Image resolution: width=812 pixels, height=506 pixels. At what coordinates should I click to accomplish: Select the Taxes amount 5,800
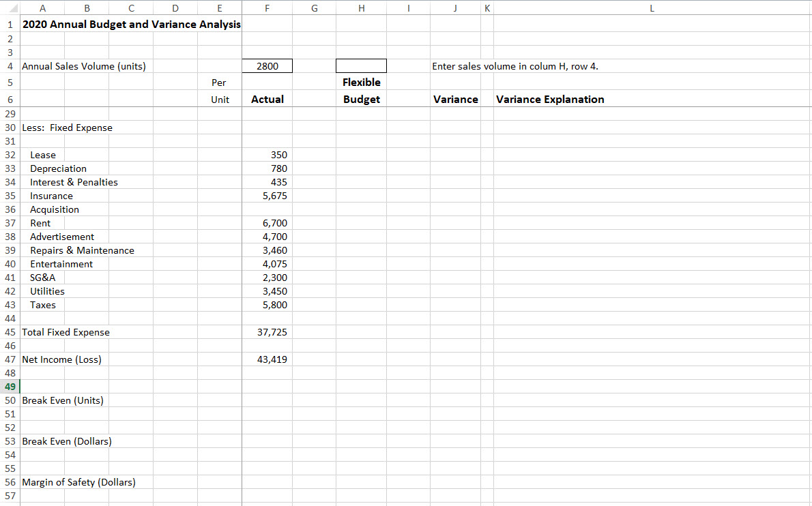click(267, 305)
